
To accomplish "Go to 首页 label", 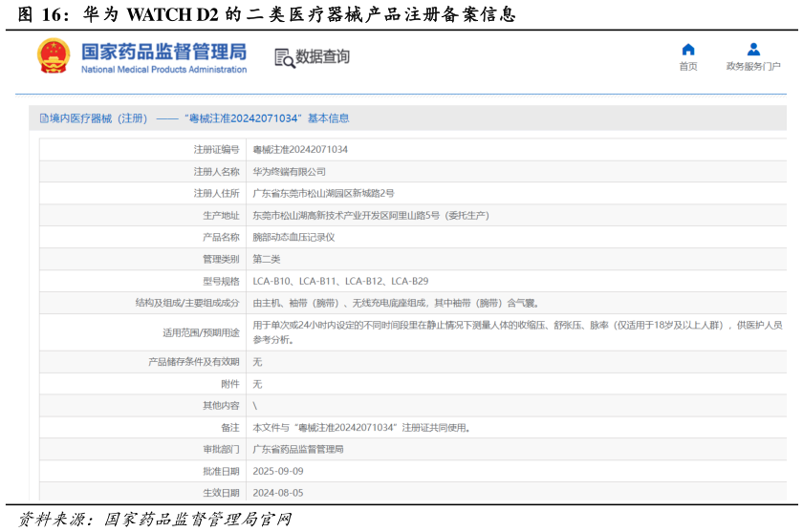I will click(x=688, y=67).
